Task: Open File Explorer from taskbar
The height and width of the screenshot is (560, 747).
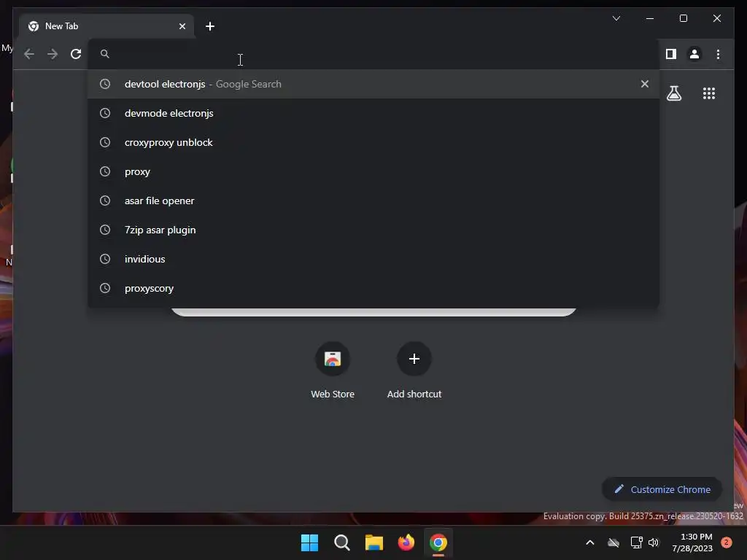Action: [x=374, y=542]
